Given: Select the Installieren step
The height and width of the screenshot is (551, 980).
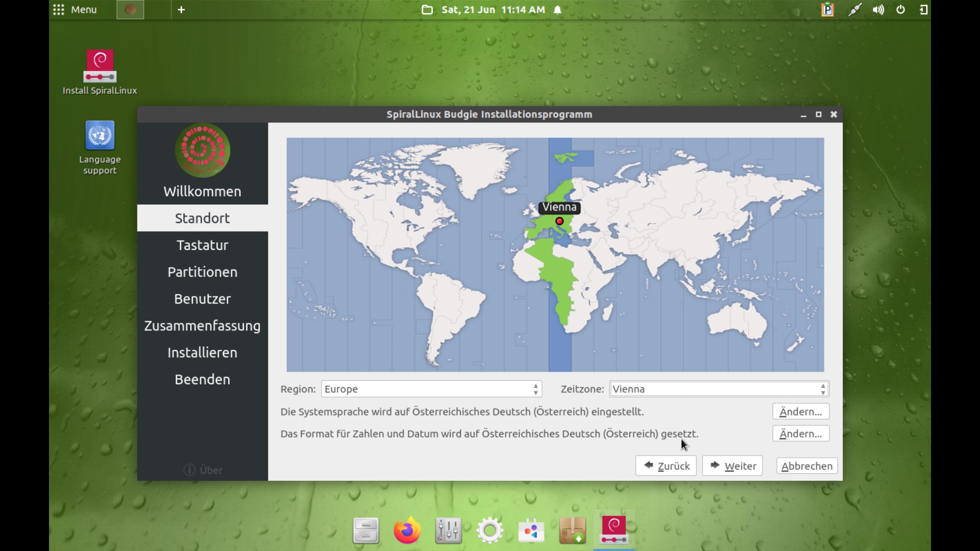Looking at the screenshot, I should click(x=203, y=352).
